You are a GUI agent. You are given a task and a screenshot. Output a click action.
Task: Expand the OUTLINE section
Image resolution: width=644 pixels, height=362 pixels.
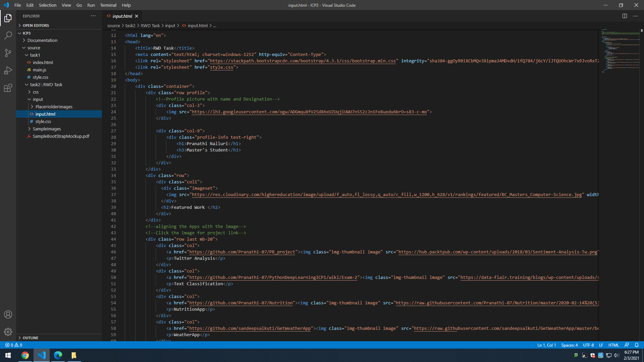click(30, 338)
